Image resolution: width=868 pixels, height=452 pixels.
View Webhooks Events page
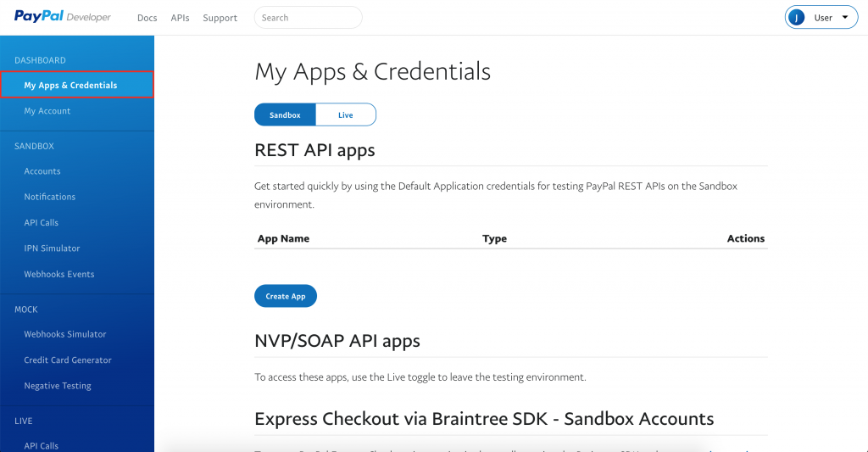coord(59,274)
